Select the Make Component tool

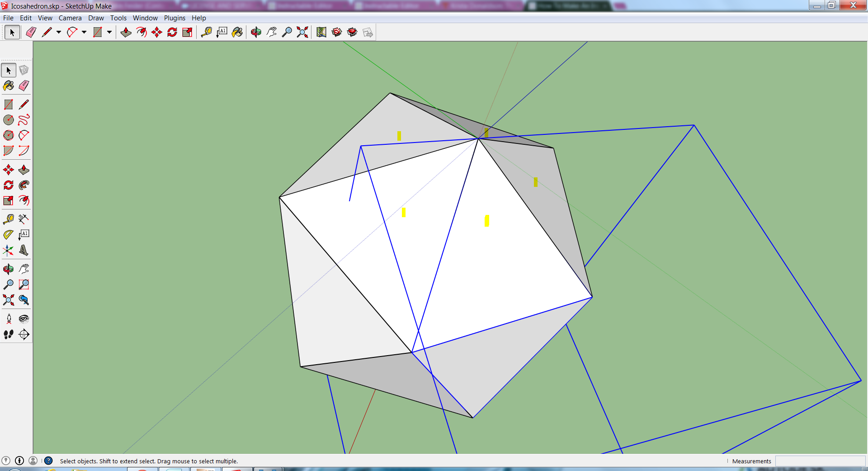(24, 70)
